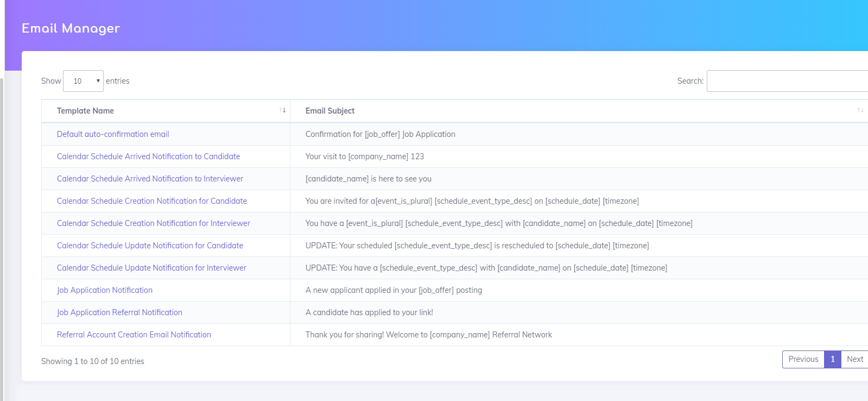868x401 pixels.
Task: Open Calendar Schedule Update Notification for Candidate
Action: coord(150,246)
